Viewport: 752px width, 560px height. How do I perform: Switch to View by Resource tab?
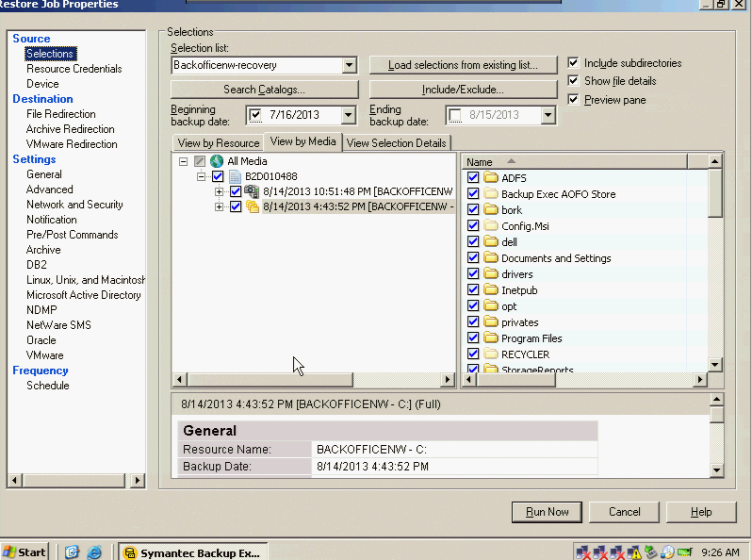point(219,143)
